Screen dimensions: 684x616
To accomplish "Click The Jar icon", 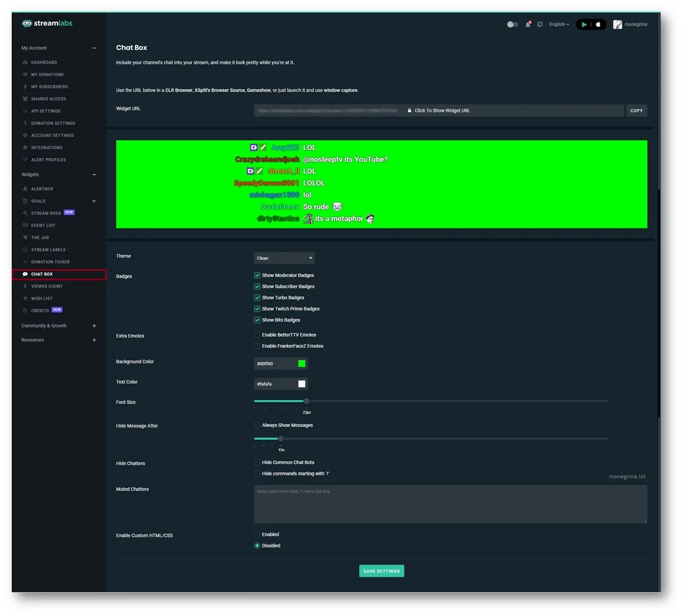I will [x=25, y=237].
